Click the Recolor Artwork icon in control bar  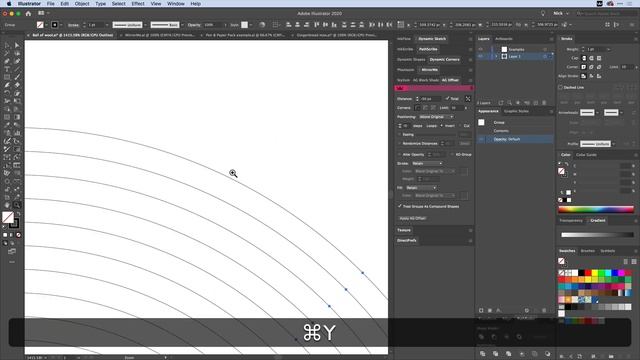point(262,25)
